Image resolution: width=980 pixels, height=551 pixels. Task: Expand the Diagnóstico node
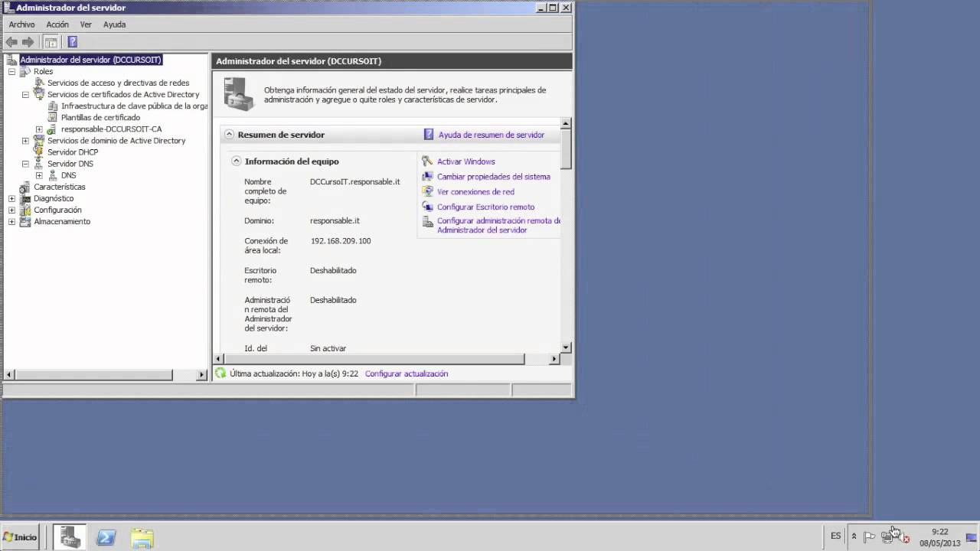tap(11, 199)
